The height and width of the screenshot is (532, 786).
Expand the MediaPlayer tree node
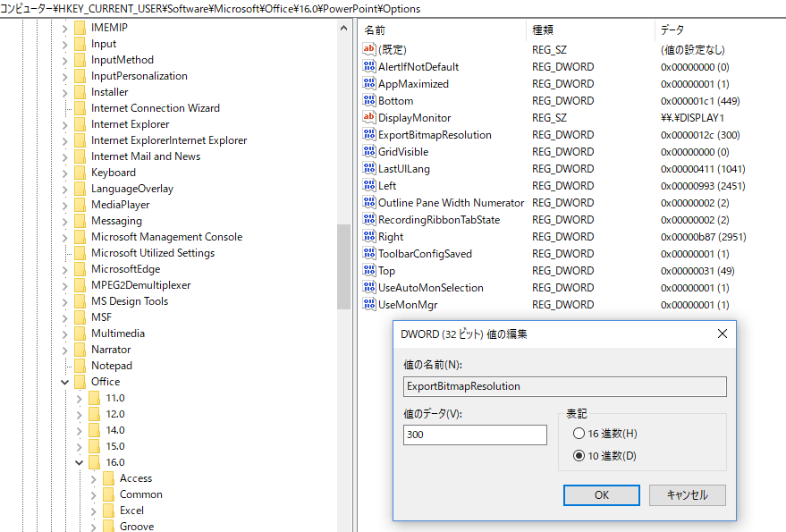coord(64,205)
